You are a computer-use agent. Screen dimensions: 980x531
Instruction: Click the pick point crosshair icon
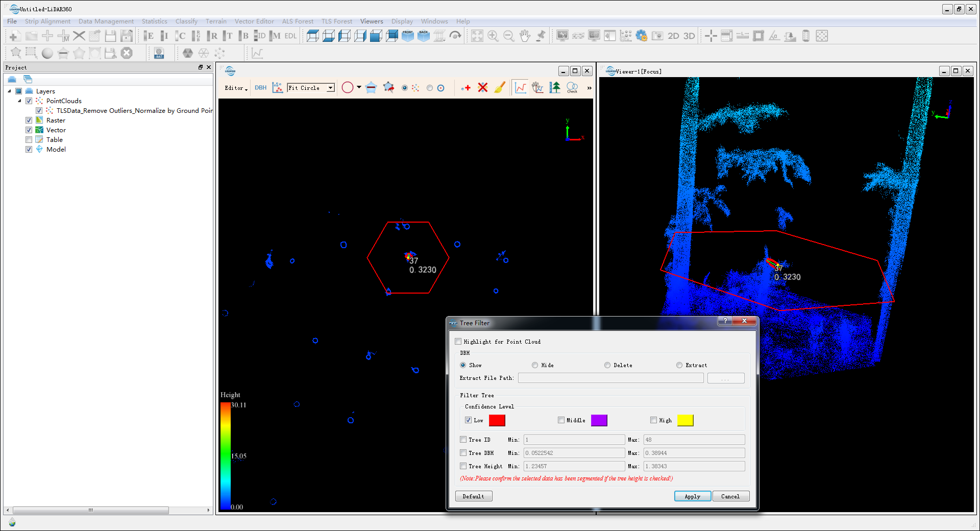[x=711, y=36]
